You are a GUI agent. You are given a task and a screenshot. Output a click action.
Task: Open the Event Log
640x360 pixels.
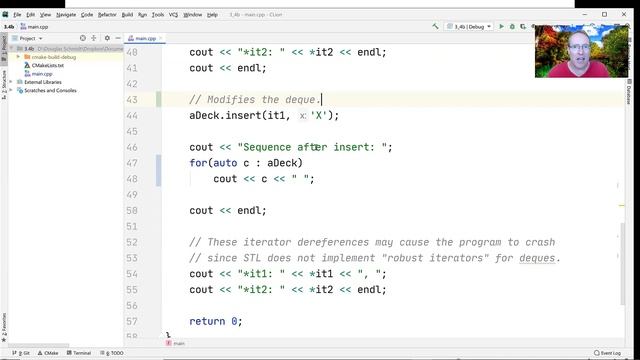(607, 353)
